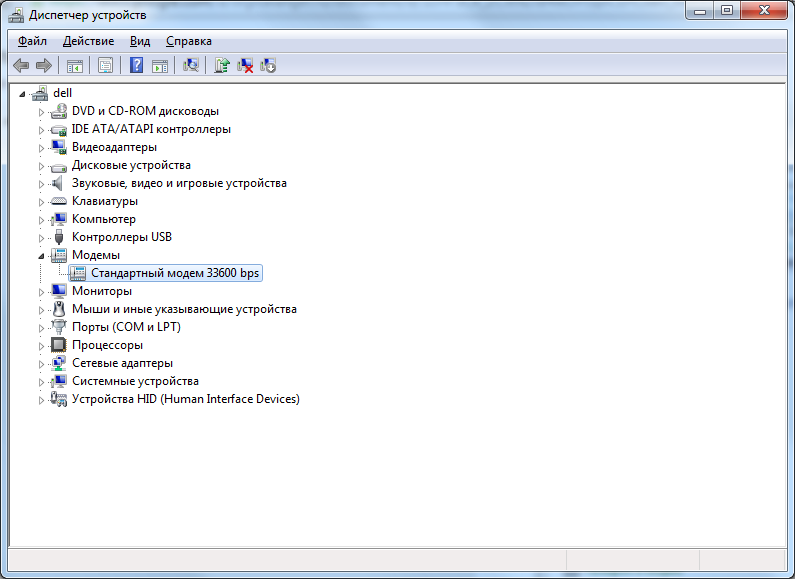Open the Справка menu
The image size is (795, 579).
click(189, 41)
